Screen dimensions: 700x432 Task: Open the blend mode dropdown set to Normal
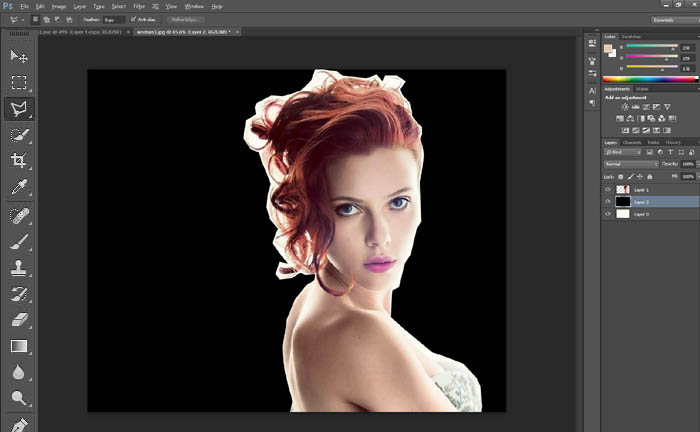coord(630,164)
